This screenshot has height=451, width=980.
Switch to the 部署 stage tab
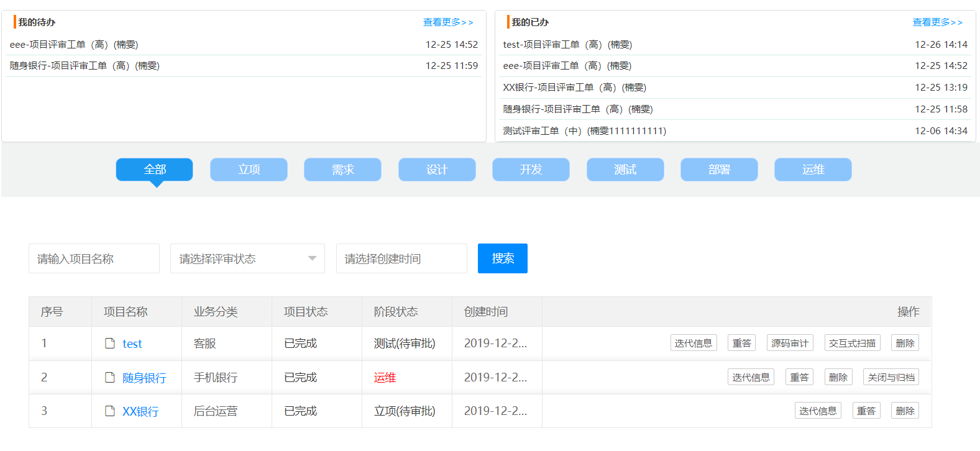pyautogui.click(x=719, y=170)
